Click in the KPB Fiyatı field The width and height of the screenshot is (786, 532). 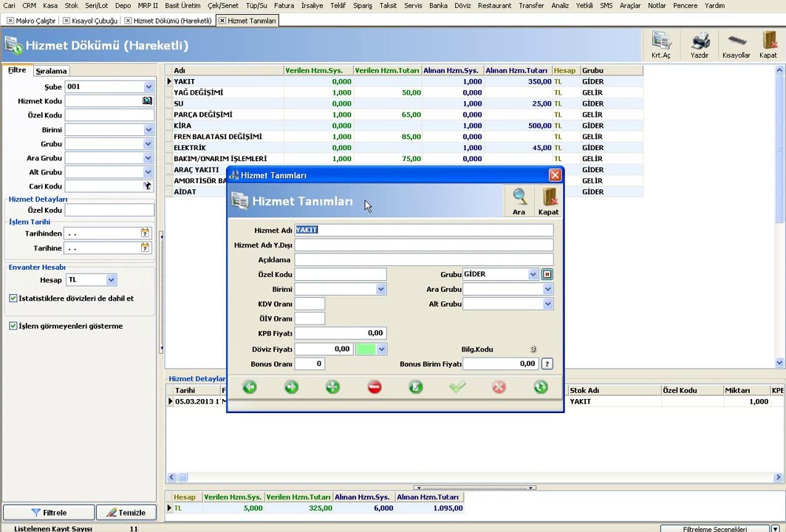click(341, 333)
